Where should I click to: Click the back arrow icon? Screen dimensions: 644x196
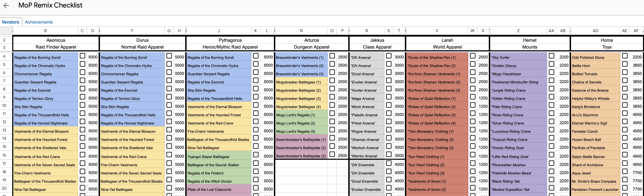[x=6, y=5]
